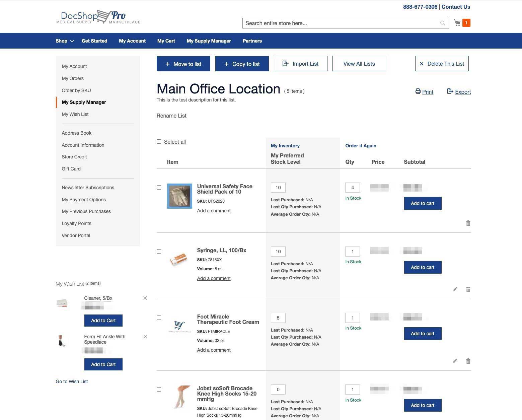Add Foot Miracle cream to cart
522x420 pixels.
pos(422,333)
